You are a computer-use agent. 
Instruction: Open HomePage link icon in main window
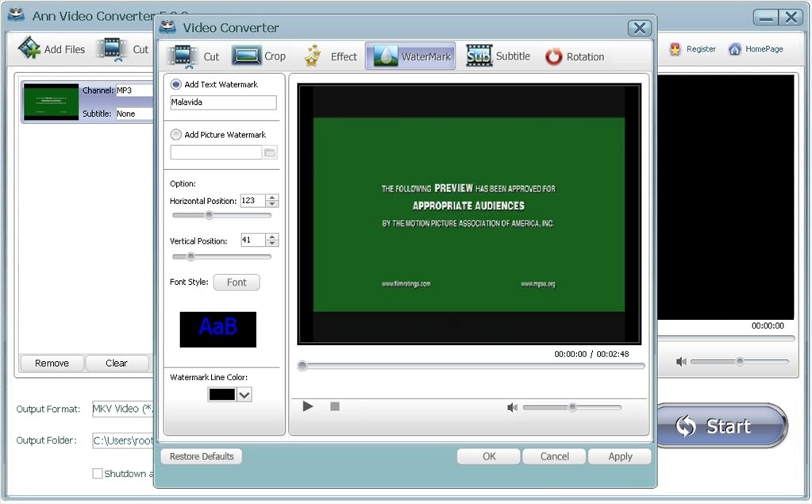pyautogui.click(x=734, y=49)
